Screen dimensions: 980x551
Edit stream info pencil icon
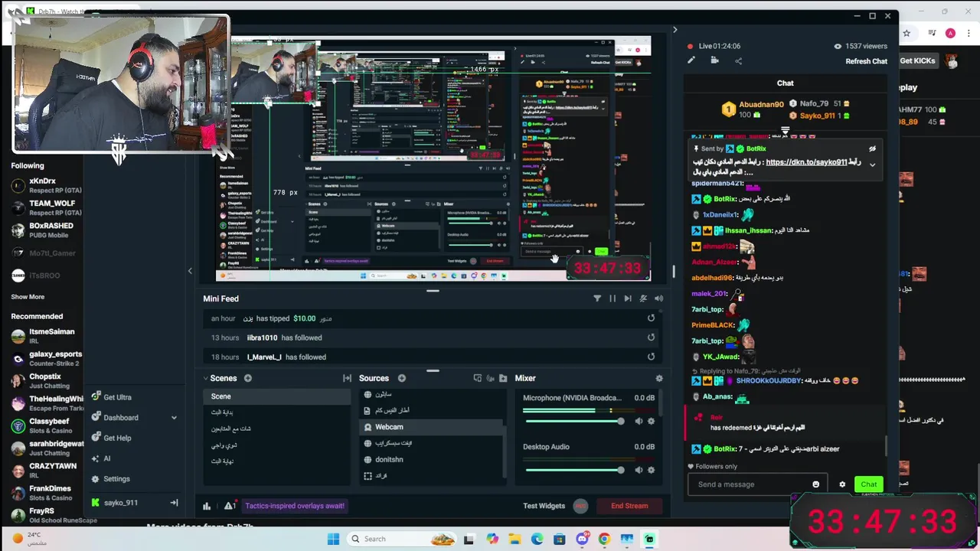click(691, 60)
